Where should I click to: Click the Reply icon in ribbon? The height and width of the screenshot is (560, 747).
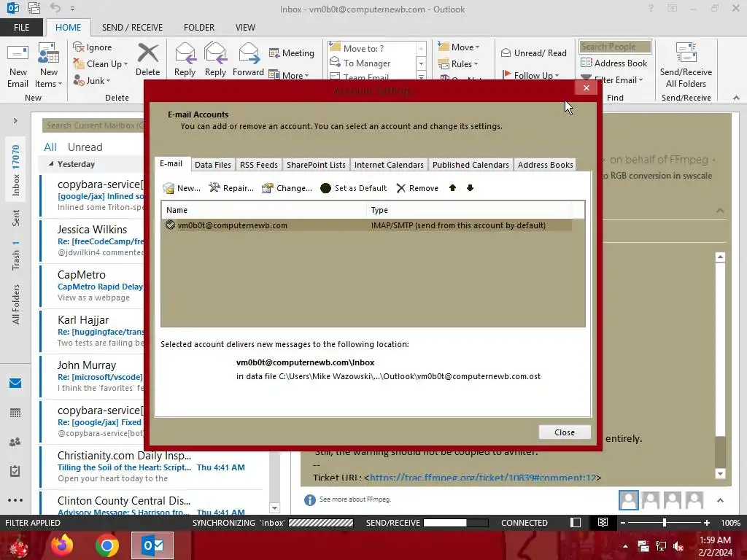click(185, 52)
